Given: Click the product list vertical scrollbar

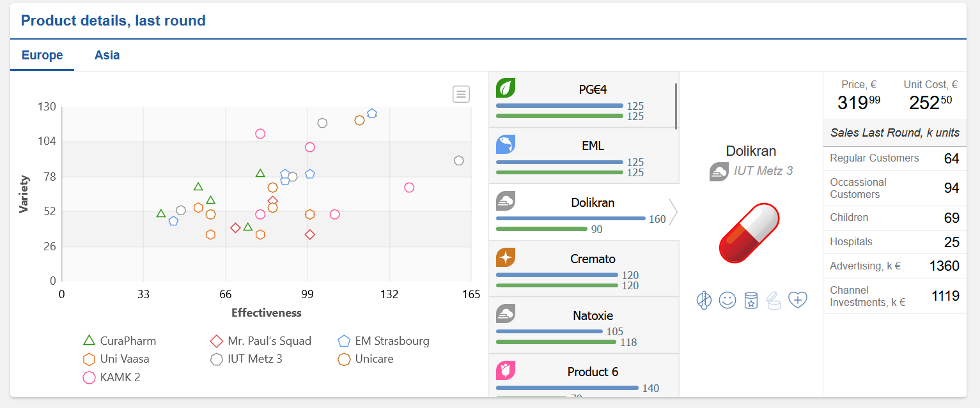Looking at the screenshot, I should coord(676,106).
